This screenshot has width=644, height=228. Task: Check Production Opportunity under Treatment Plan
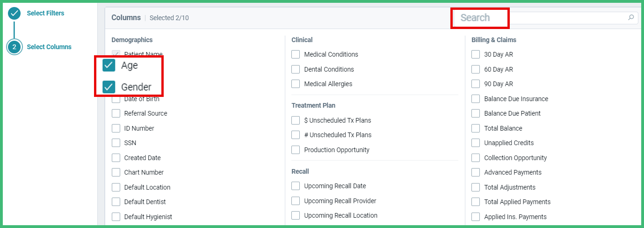point(296,150)
